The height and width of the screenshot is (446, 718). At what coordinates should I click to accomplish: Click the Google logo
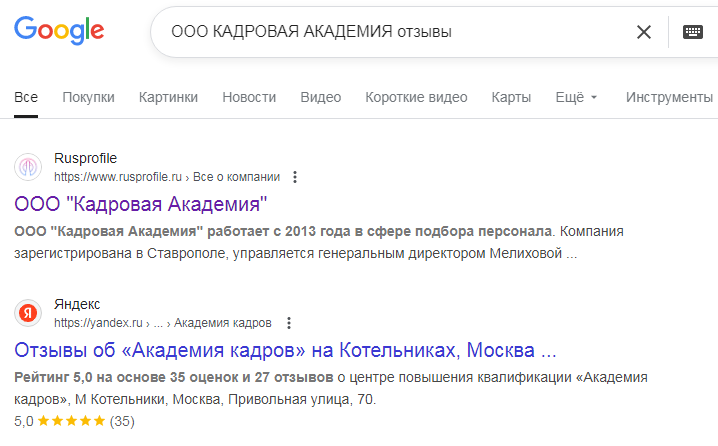(59, 32)
